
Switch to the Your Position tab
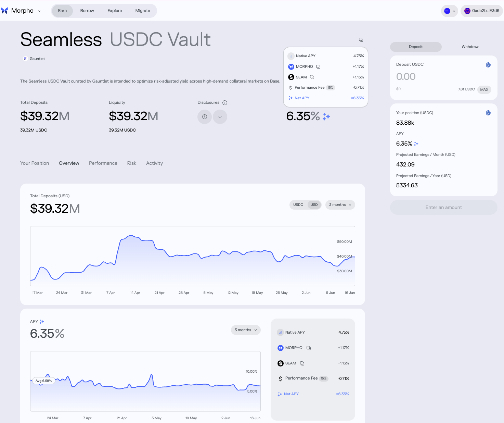pos(35,163)
